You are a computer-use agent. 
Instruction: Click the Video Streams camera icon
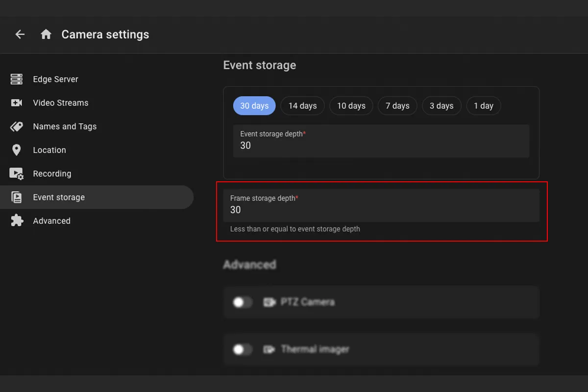pyautogui.click(x=17, y=103)
